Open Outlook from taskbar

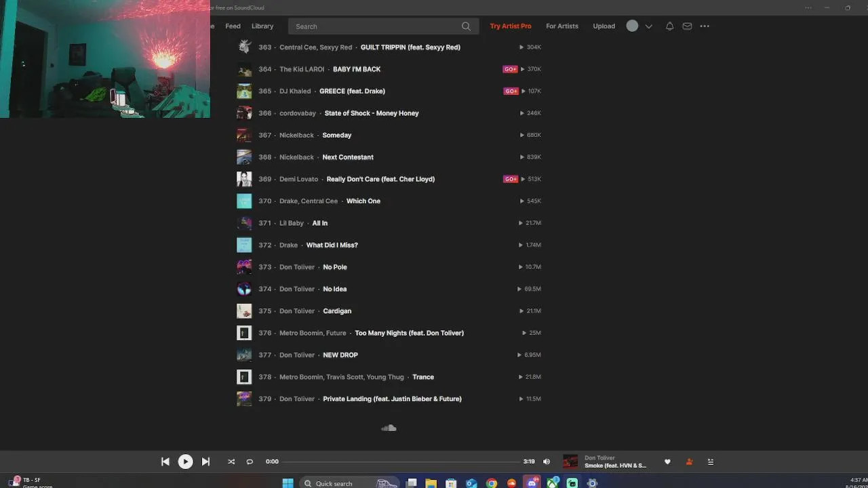[471, 483]
